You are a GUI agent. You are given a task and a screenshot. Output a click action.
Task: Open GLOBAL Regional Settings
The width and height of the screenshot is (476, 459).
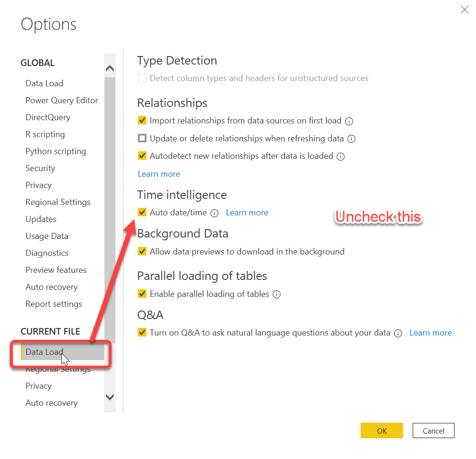pos(58,202)
